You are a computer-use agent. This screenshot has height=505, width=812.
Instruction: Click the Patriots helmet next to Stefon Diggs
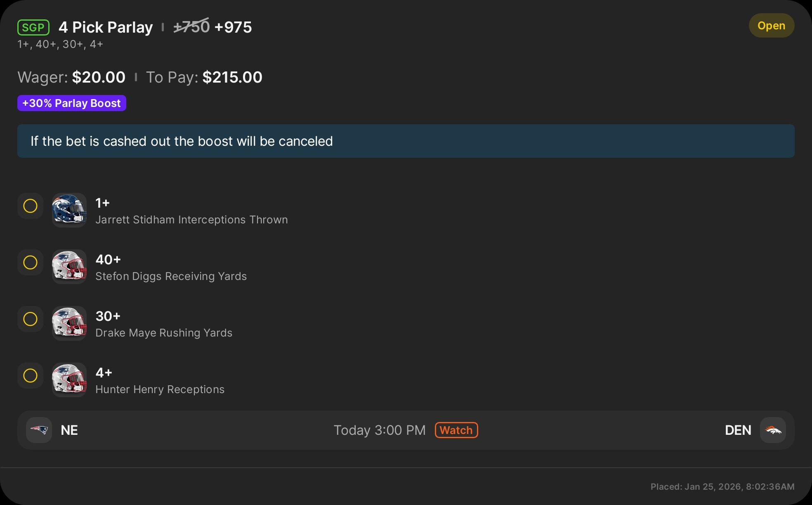pos(69,267)
